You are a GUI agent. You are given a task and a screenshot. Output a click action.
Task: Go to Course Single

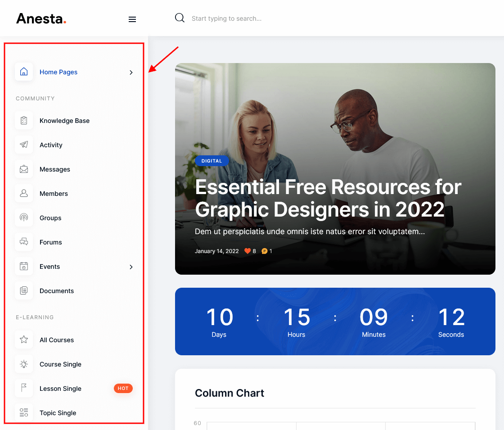60,364
